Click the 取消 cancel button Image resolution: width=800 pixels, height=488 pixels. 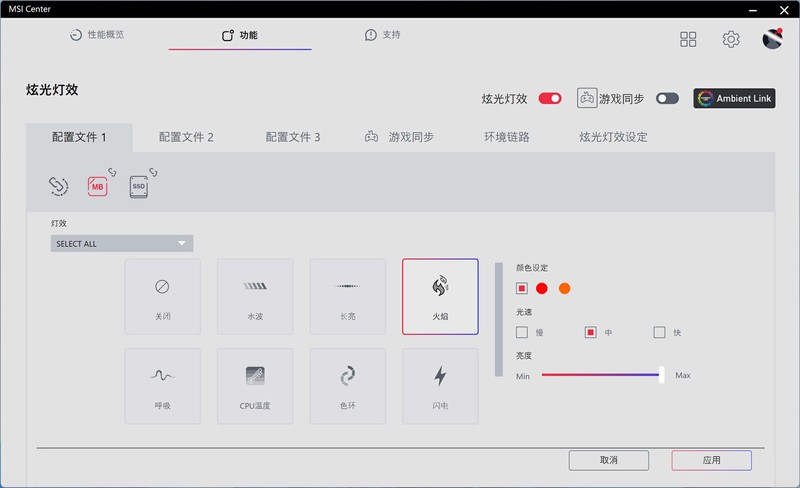pyautogui.click(x=609, y=460)
